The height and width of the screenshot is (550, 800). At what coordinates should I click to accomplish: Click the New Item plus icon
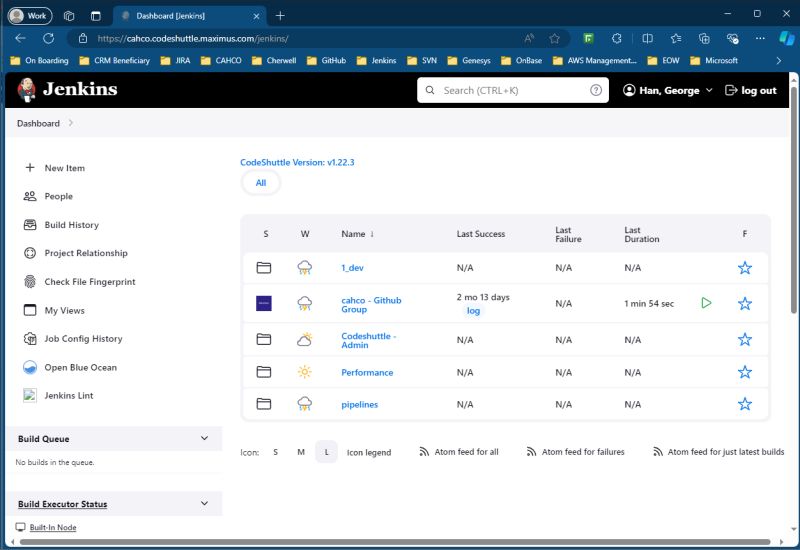point(30,167)
